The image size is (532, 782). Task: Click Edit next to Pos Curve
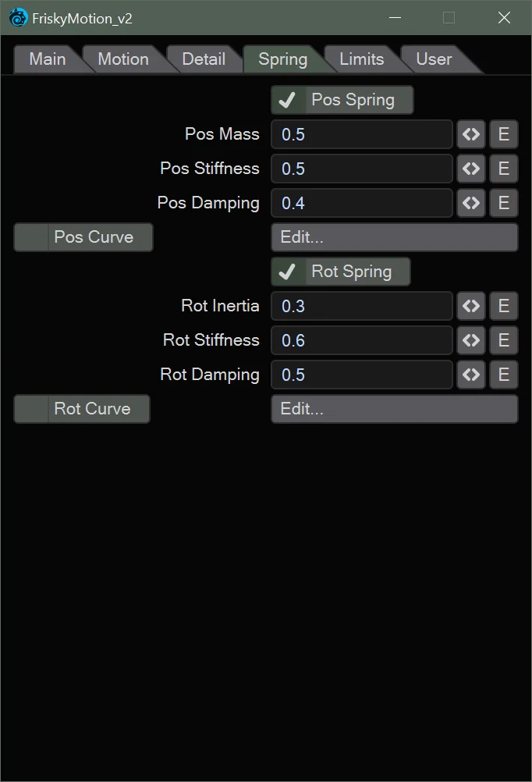pyautogui.click(x=394, y=237)
